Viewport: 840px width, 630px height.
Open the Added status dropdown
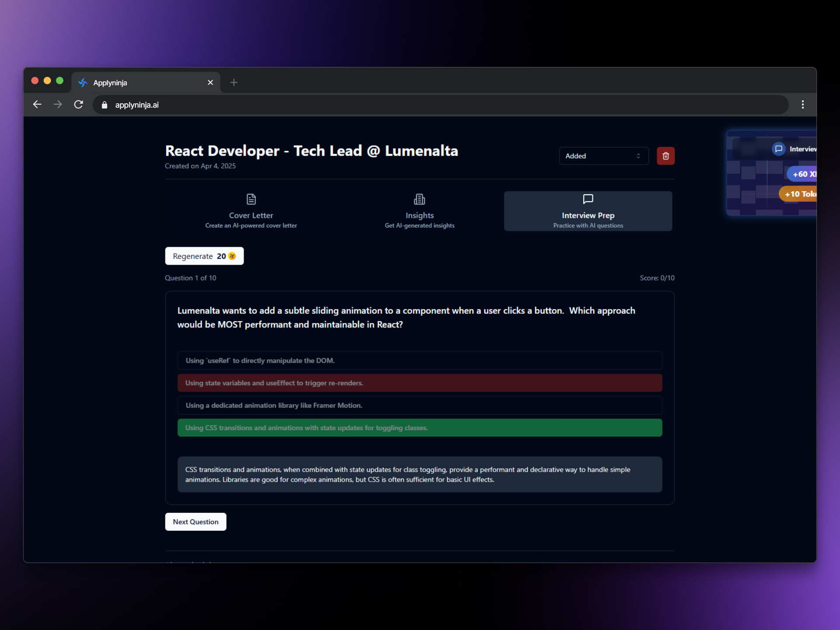pyautogui.click(x=603, y=156)
